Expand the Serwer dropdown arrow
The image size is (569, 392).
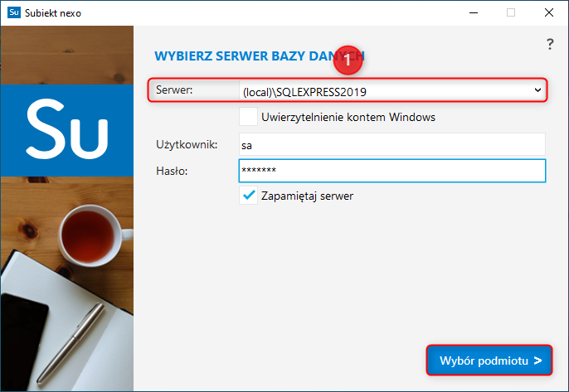pyautogui.click(x=537, y=90)
